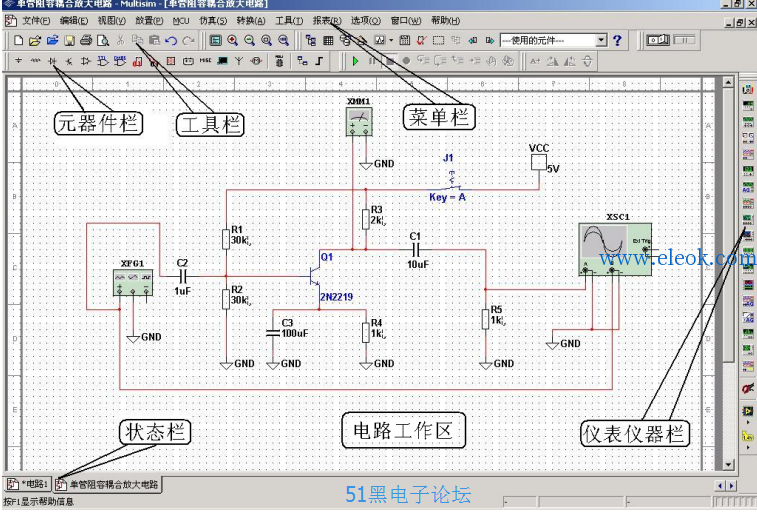Print the circuit schematic

(x=86, y=41)
